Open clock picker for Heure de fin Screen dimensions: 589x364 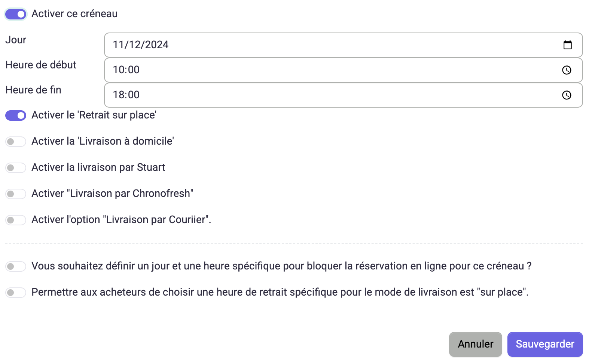coord(567,95)
